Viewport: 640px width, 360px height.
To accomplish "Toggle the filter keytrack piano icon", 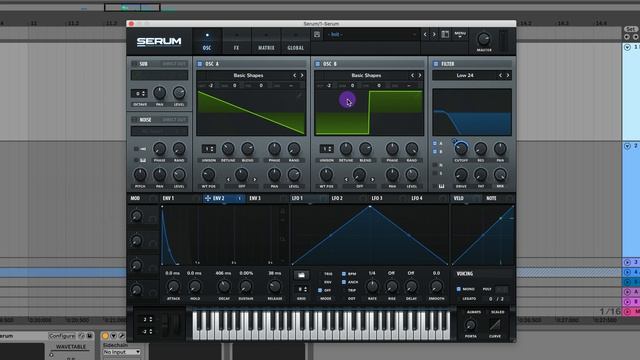I will pyautogui.click(x=441, y=186).
